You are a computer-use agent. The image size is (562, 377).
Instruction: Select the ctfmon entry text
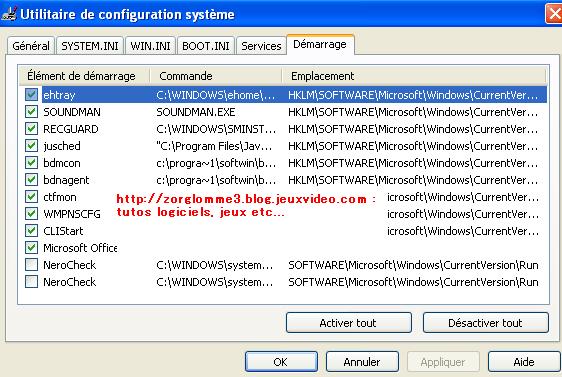point(59,197)
